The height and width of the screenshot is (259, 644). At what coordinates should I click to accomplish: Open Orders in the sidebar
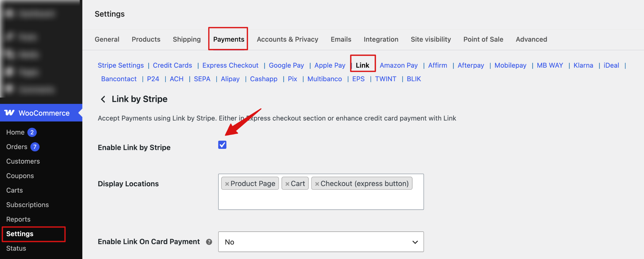coord(17,147)
